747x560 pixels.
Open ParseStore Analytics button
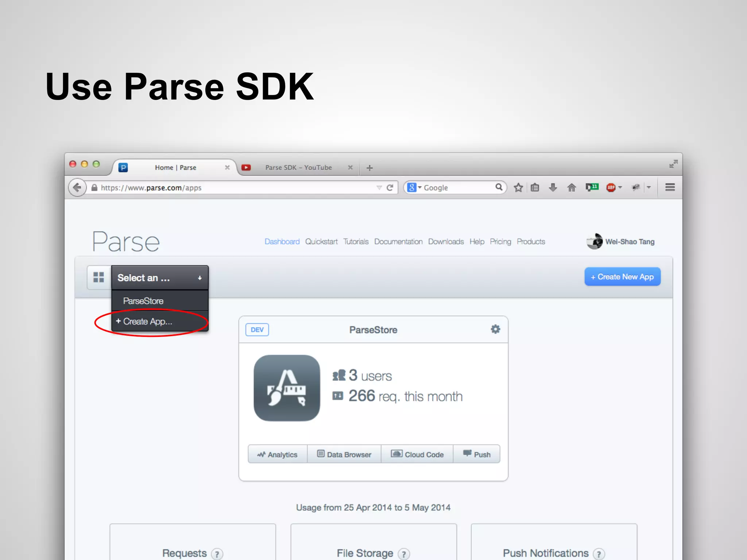point(278,454)
